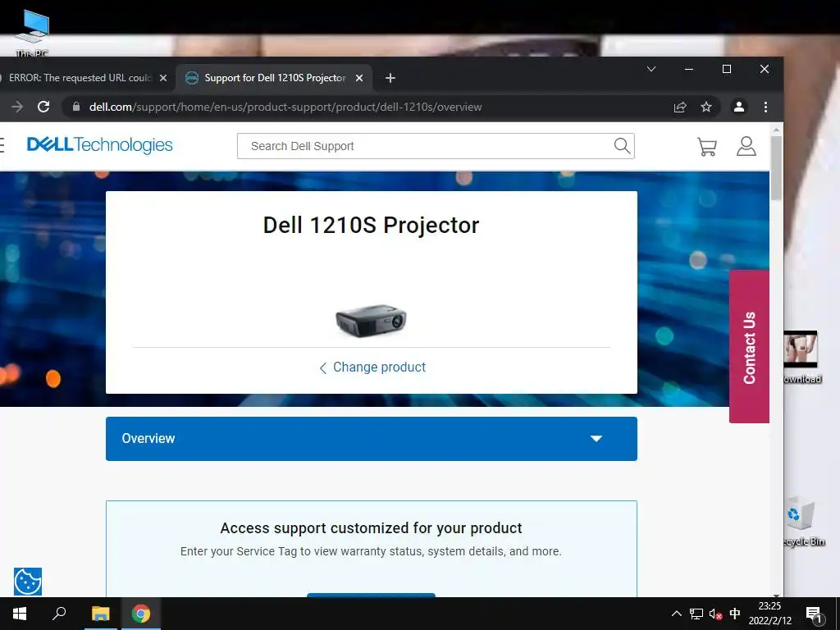Image resolution: width=840 pixels, height=630 pixels.
Task: Open the Contact Us side button
Action: click(x=749, y=347)
